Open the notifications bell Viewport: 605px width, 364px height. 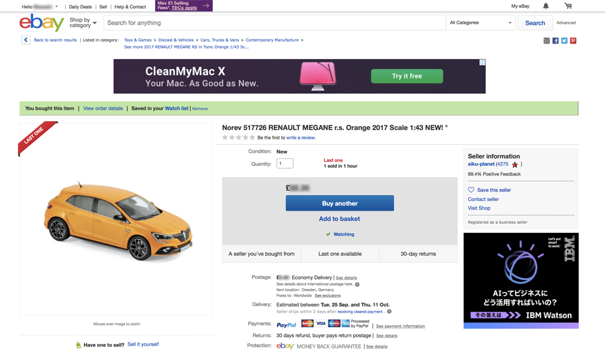[545, 6]
